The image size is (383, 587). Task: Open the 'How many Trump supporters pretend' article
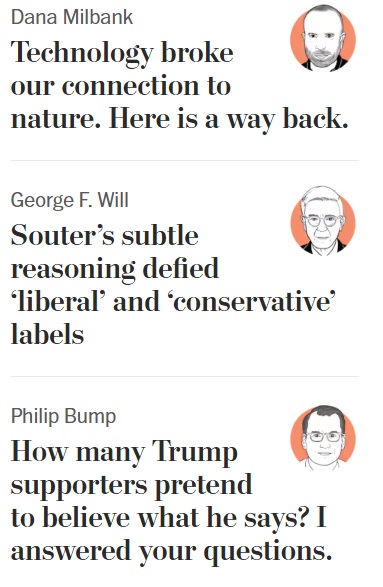coord(171,501)
